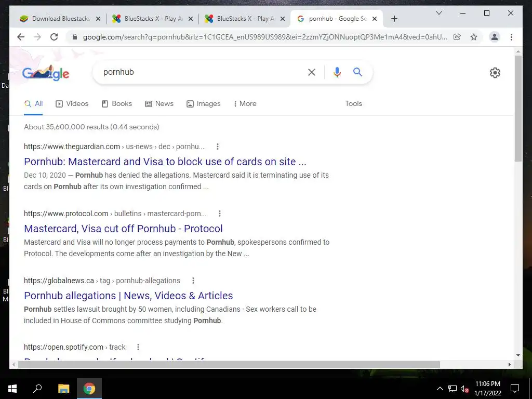Open the Protocol Mastercard, Visa article link
532x399 pixels.
(x=123, y=229)
